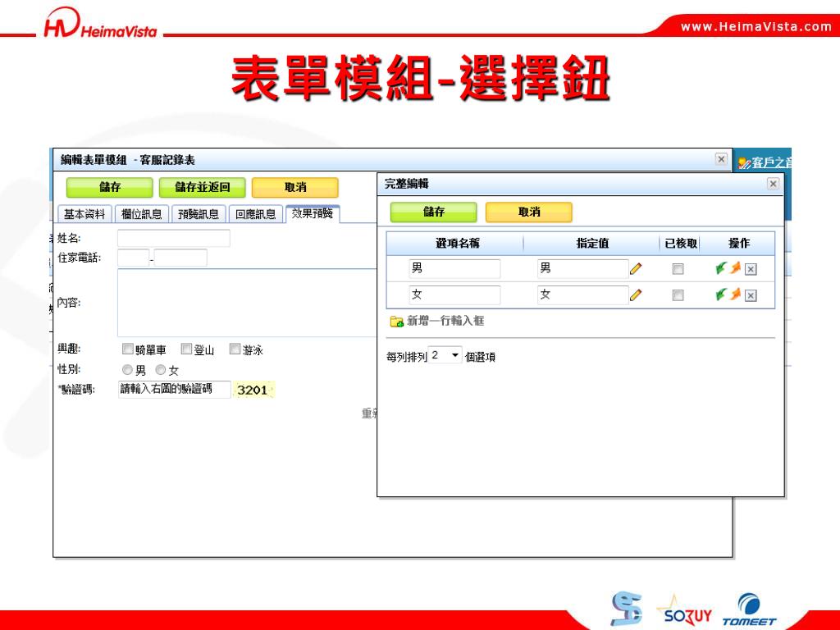Switch to the 回應訊息 tab
The image size is (840, 630).
coord(256,214)
